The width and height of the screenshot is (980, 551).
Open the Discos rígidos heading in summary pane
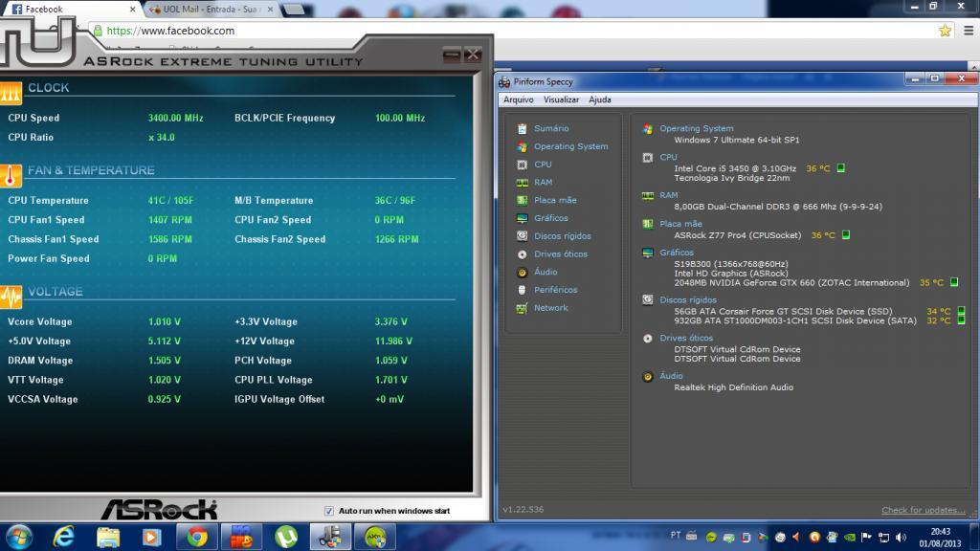(688, 299)
